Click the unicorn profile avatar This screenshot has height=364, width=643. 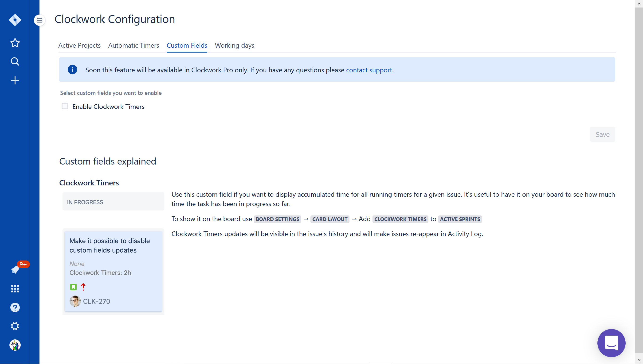click(15, 345)
